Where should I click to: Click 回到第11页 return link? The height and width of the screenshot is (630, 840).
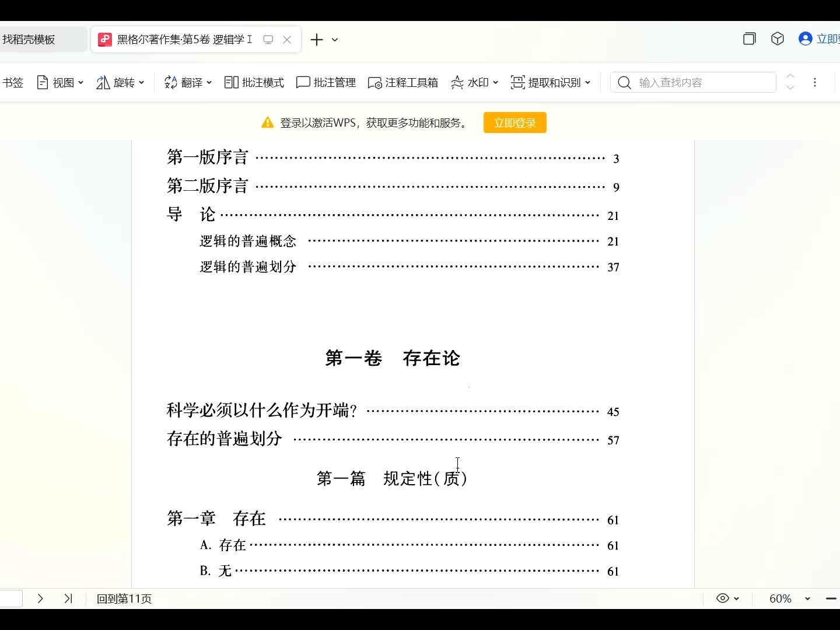pyautogui.click(x=124, y=599)
